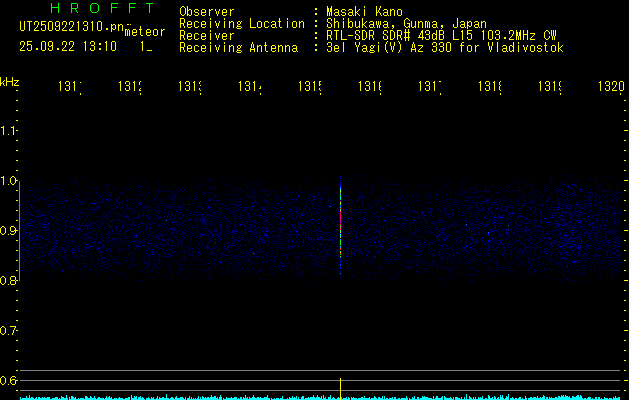The image size is (629, 400).
Task: Select the 0.9 kHz axis tick
Action: [9, 231]
